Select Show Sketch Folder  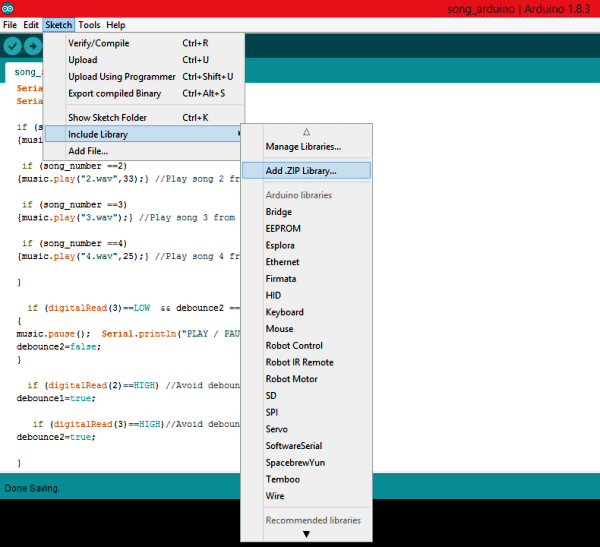143,118
